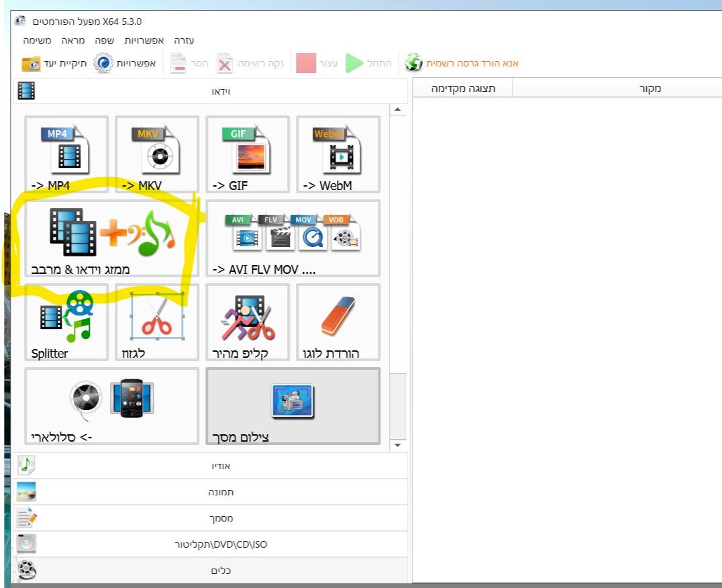Viewport: 722px width, 588px height.
Task: Click the application icon in the title bar
Action: pos(20,21)
